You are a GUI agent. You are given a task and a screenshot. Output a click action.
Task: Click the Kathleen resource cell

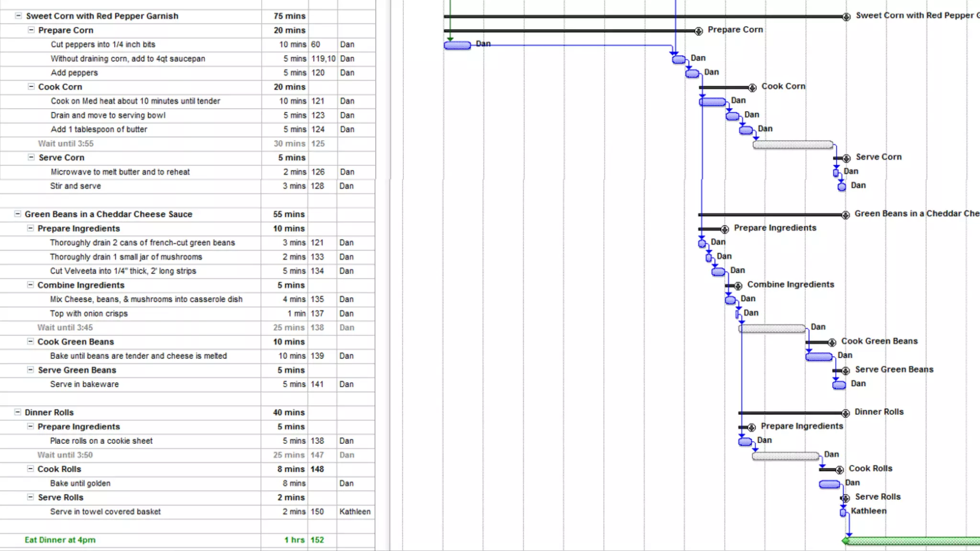pos(355,511)
